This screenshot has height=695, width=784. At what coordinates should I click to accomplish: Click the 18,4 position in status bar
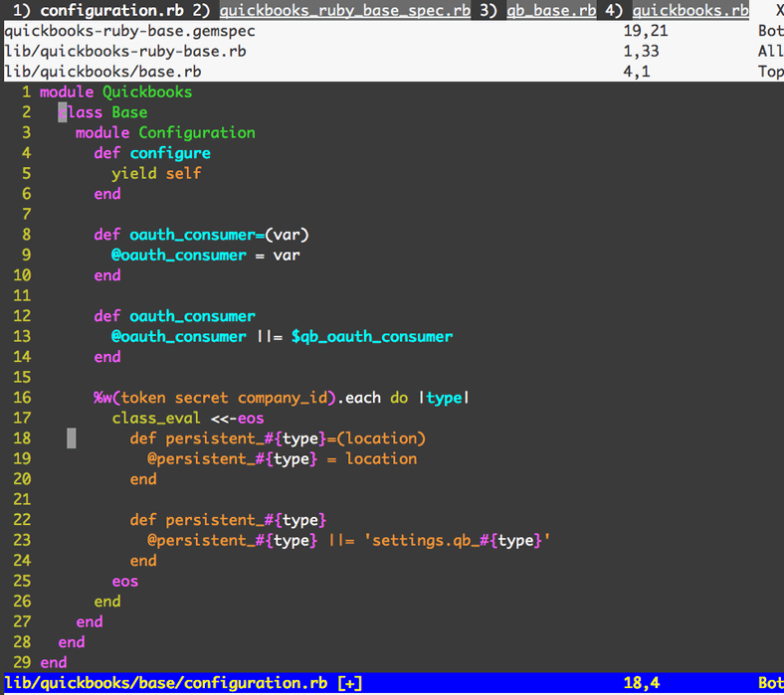tap(641, 683)
